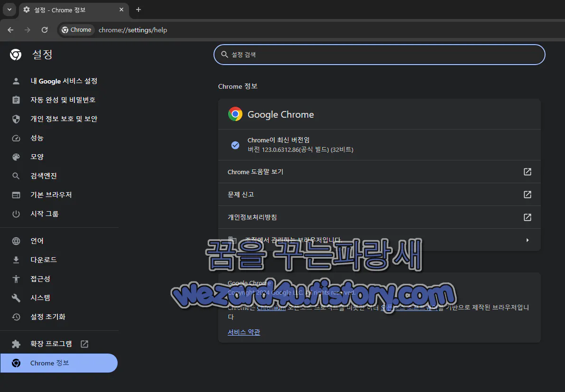
Task: Click the 다운로드 download arrow icon
Action: coord(16,260)
